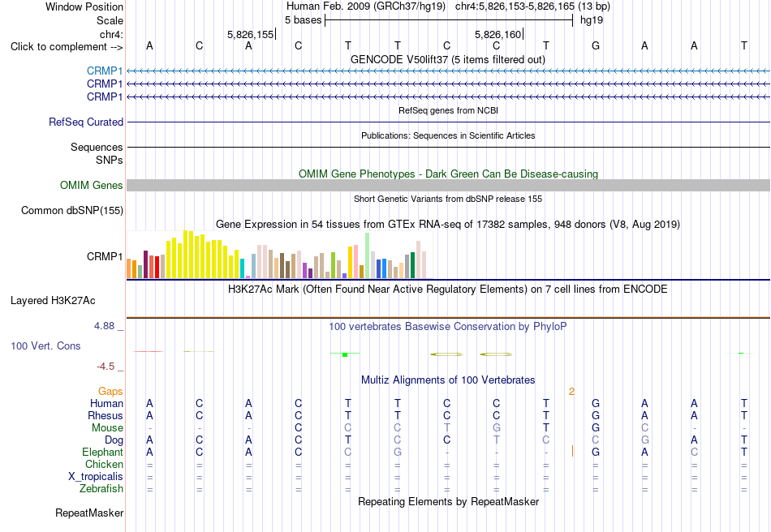Click the '5 bases' scale bar label
This screenshot has height=532, width=771.
click(x=303, y=20)
